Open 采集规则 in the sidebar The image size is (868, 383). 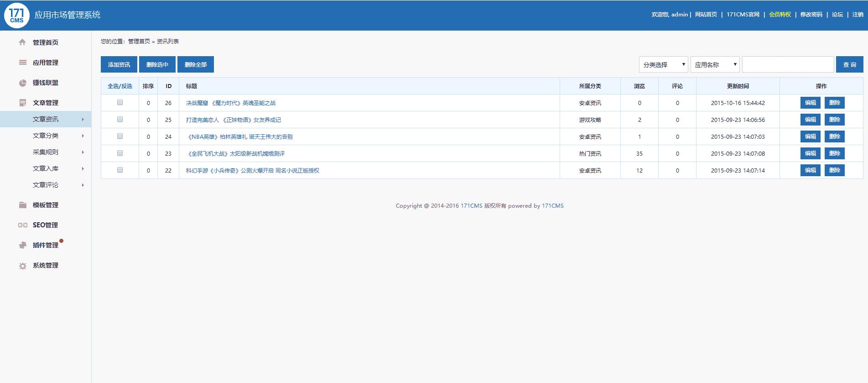click(x=46, y=152)
